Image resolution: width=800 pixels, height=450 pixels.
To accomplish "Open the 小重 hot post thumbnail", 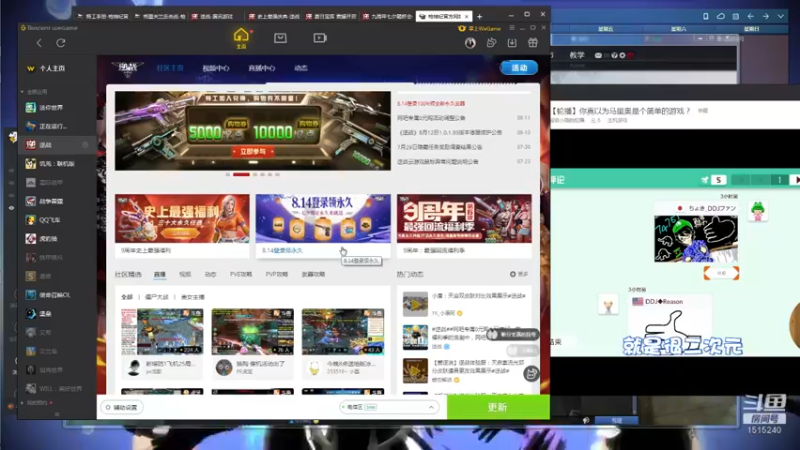I will click(415, 304).
